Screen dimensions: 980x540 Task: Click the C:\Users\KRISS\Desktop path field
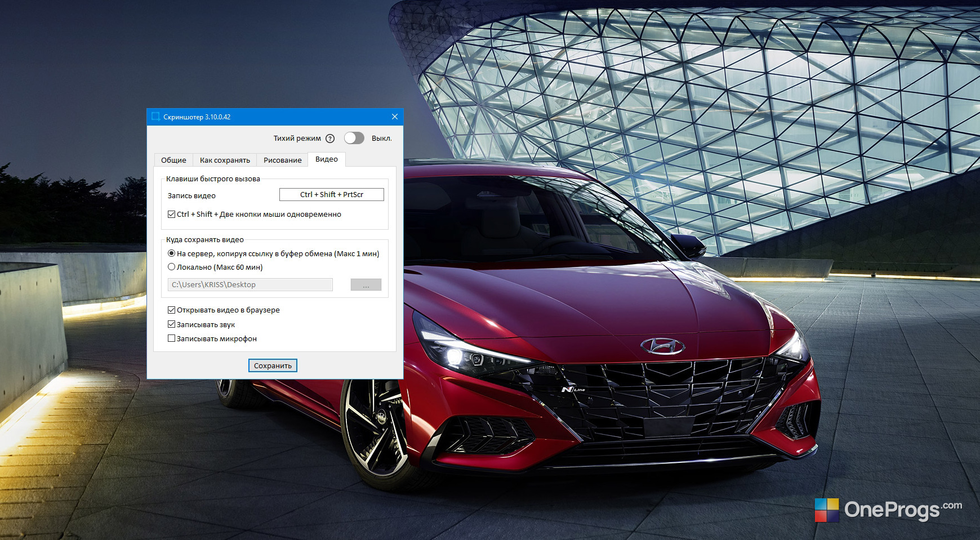tap(250, 284)
